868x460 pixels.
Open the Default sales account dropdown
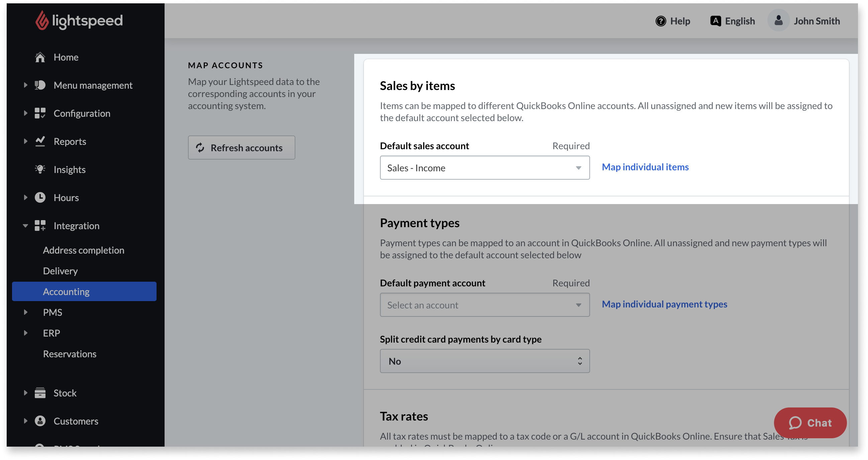pos(485,168)
